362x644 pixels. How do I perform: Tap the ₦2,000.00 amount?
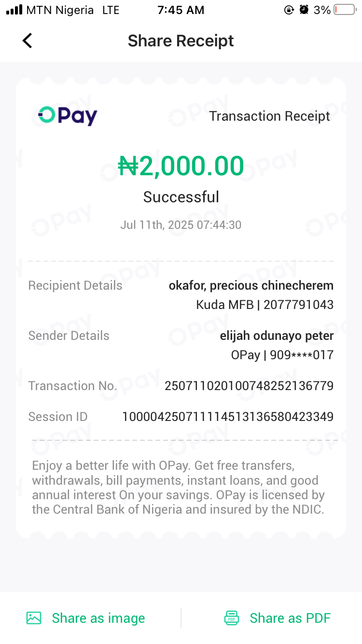point(181,166)
